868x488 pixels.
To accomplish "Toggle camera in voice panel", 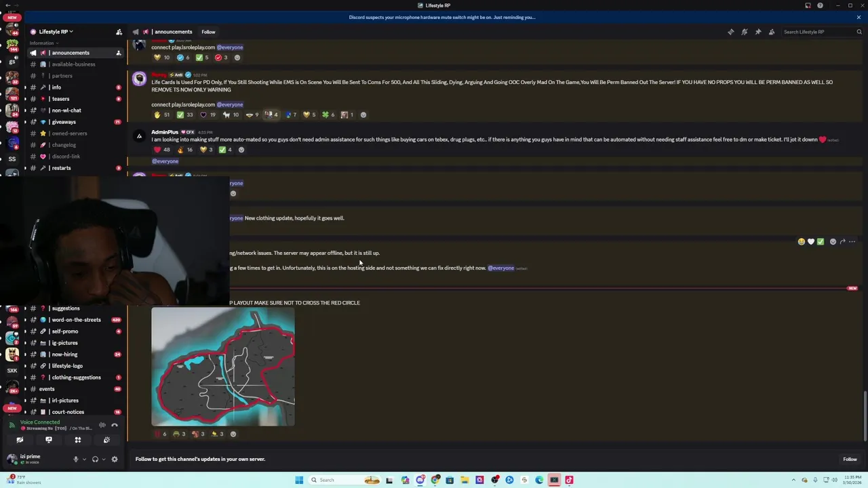I will point(20,440).
